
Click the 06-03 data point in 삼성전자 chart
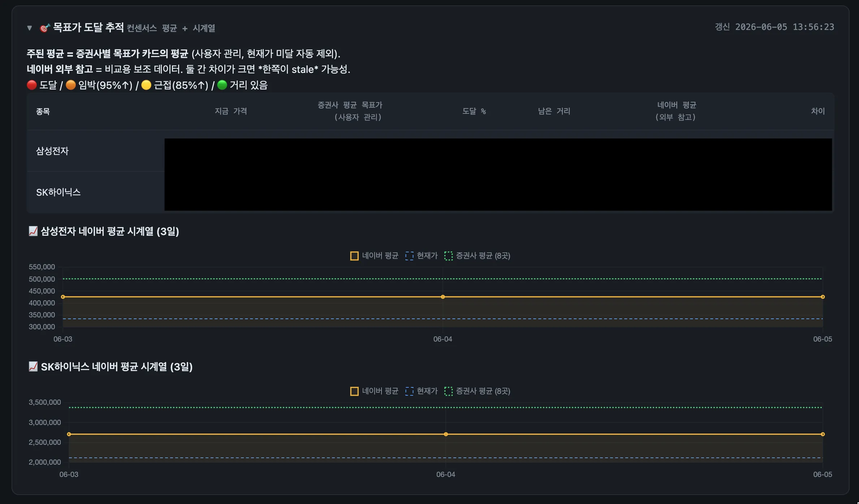click(63, 297)
